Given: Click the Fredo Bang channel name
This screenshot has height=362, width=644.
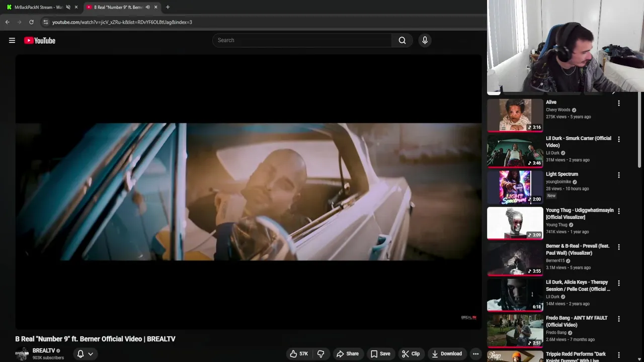Looking at the screenshot, I should click(556, 332).
